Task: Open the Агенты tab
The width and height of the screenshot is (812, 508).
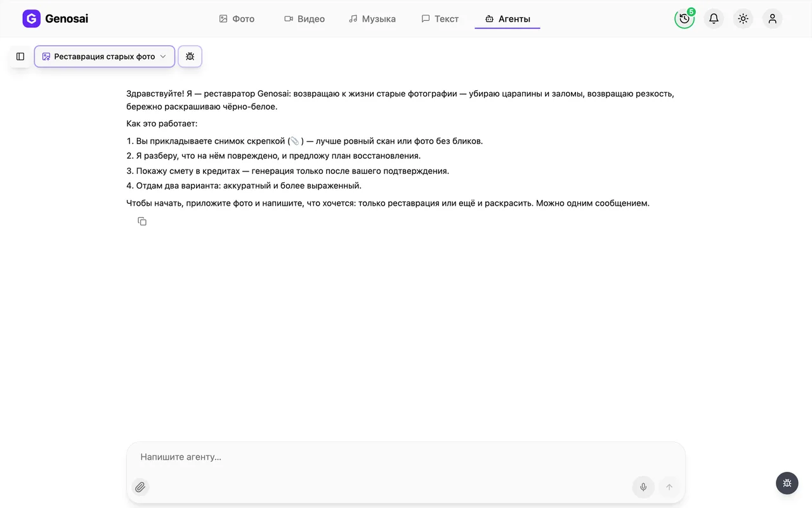Action: [x=507, y=19]
